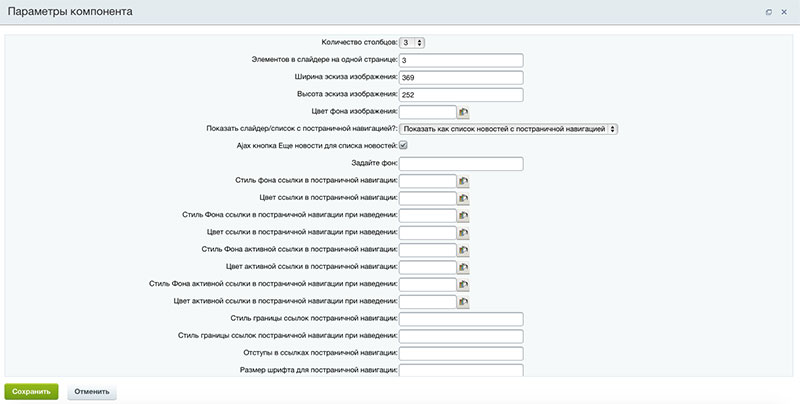Click picker icon for Стиль Фона ссылки при наведении
This screenshot has width=800, height=404.
point(464,215)
